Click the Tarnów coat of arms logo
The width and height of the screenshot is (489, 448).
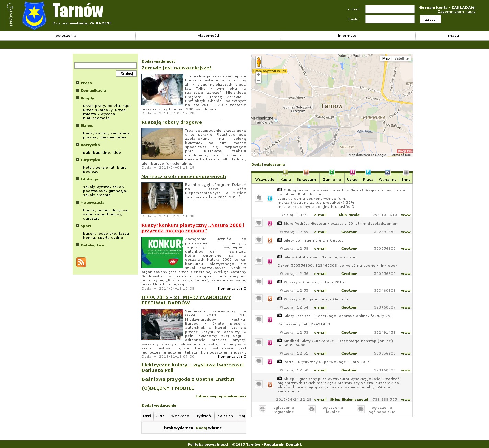tap(34, 15)
